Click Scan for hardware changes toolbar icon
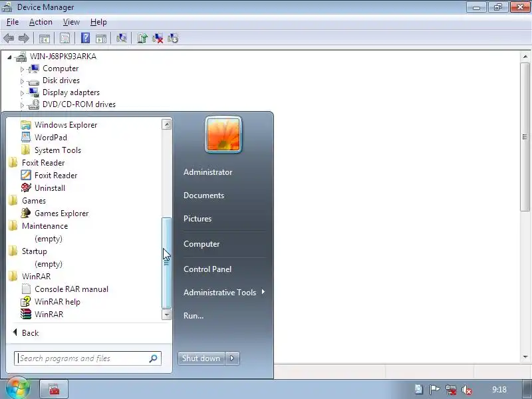The height and width of the screenshot is (399, 532). pos(122,38)
